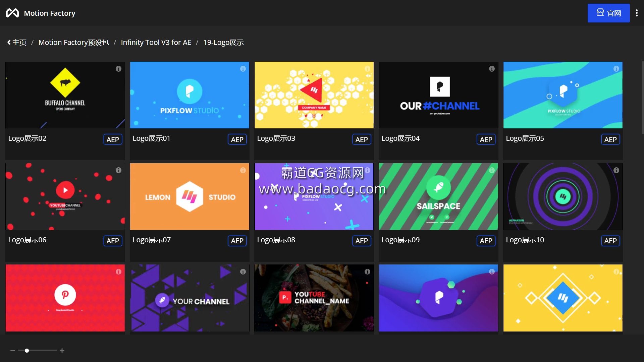Click AEP button for Logo展示07
This screenshot has width=644, height=362.
(x=237, y=241)
